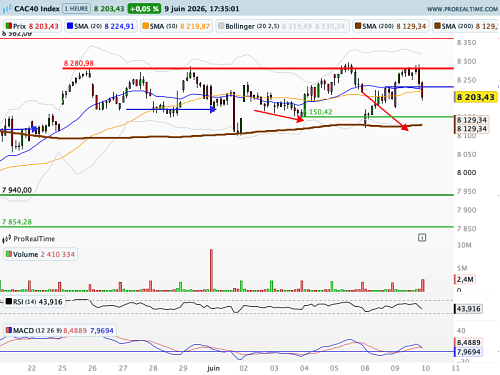Click date 05 on the time axis
This screenshot has height=375, width=500.
334,368
